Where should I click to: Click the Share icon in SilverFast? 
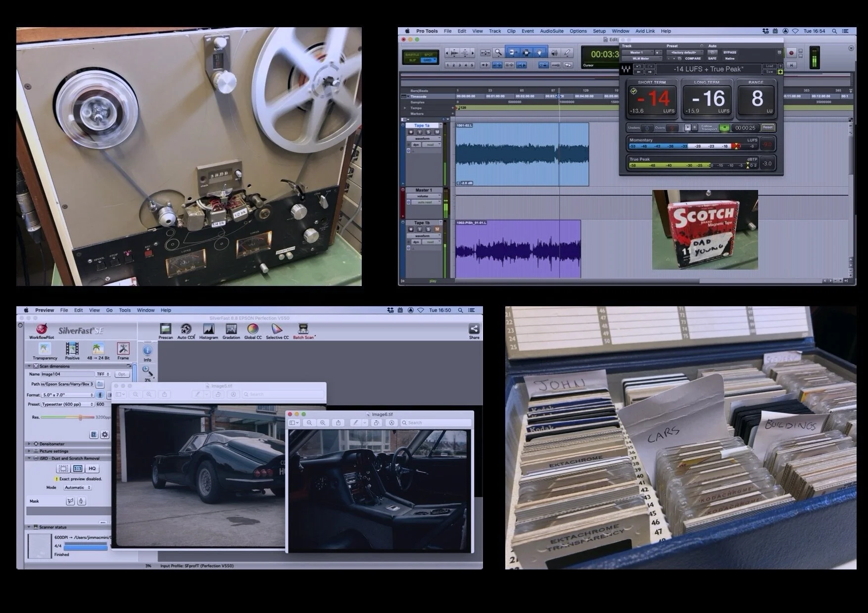(x=474, y=331)
